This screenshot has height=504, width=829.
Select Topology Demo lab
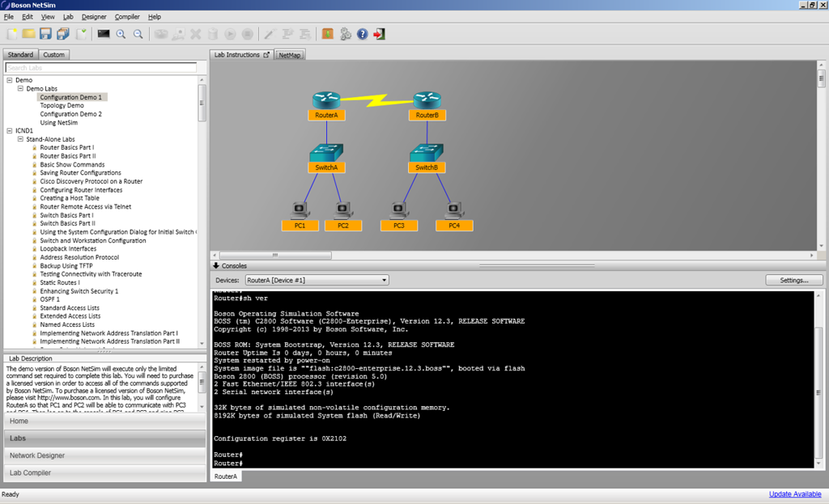(x=62, y=106)
